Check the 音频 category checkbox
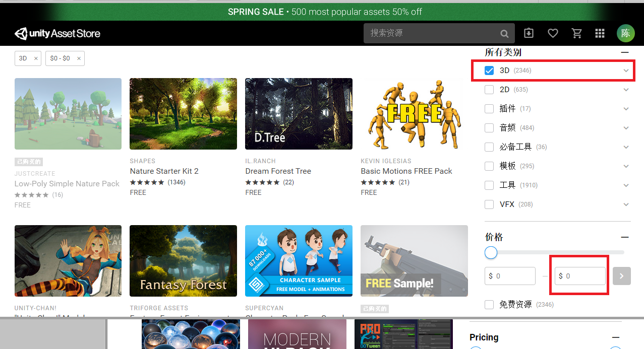 click(489, 128)
